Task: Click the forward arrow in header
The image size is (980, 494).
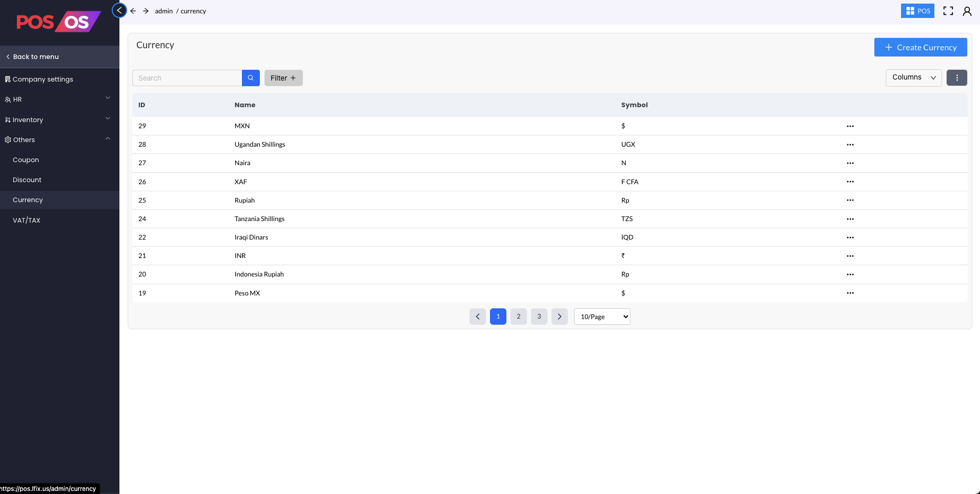Action: (x=146, y=11)
